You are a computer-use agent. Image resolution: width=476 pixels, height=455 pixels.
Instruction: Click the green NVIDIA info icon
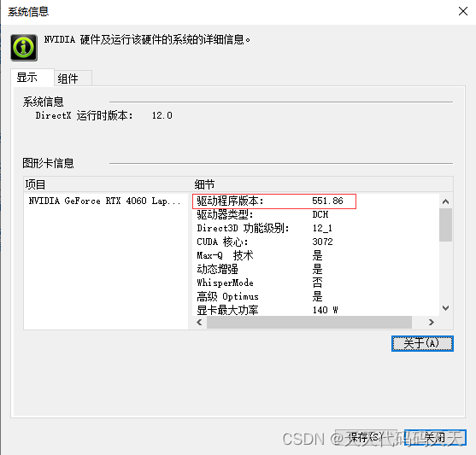click(24, 48)
